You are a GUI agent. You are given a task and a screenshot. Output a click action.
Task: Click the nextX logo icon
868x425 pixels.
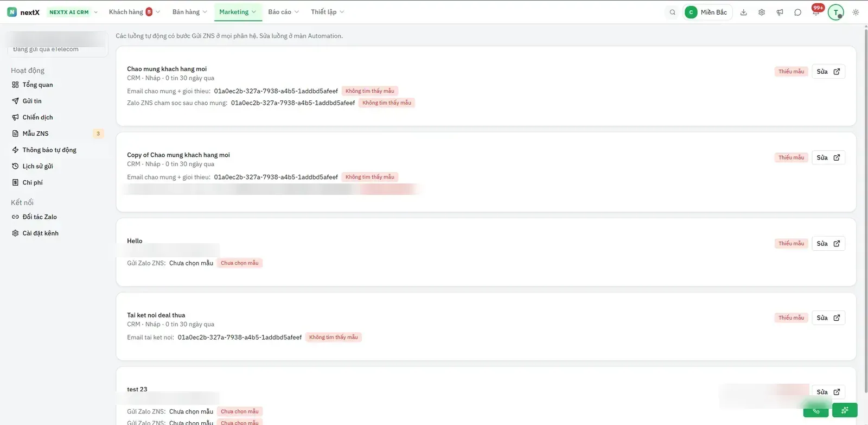click(12, 12)
